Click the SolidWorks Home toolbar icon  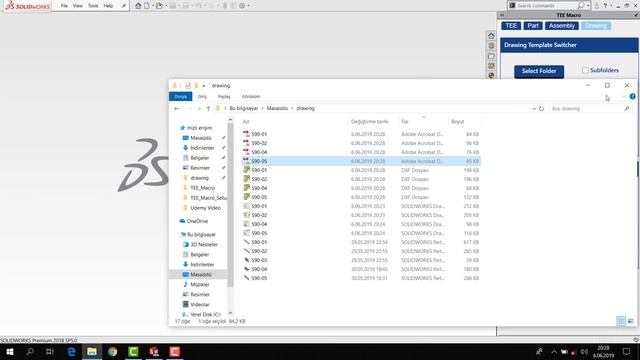[138, 6]
